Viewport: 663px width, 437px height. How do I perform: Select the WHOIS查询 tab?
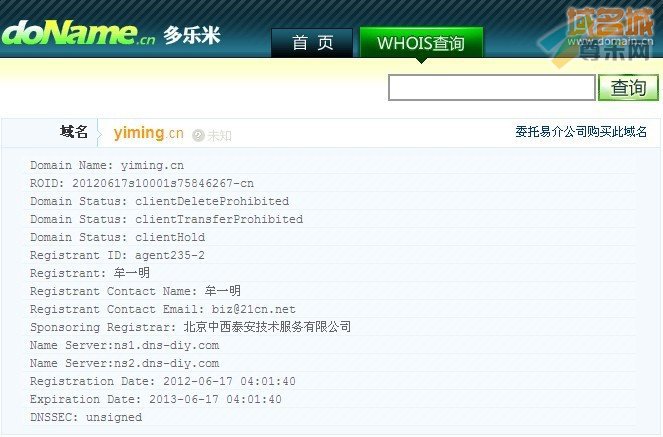coord(421,43)
